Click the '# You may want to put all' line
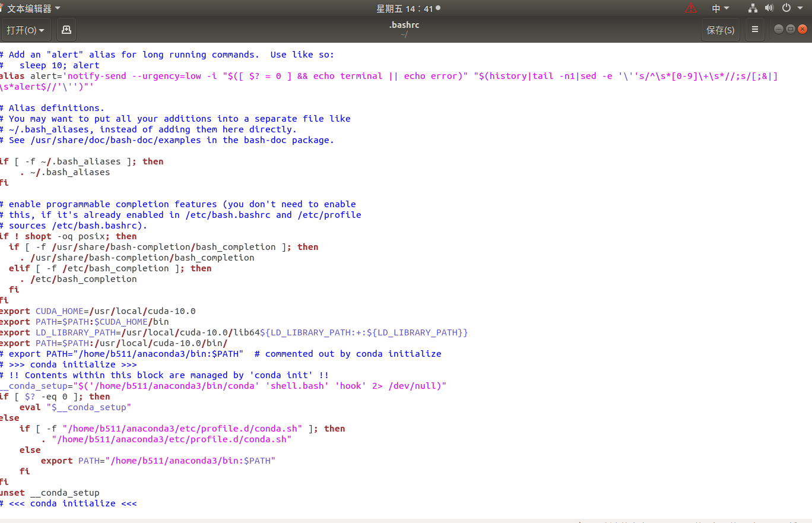Screen dimensions: 812x523 (x=175, y=119)
